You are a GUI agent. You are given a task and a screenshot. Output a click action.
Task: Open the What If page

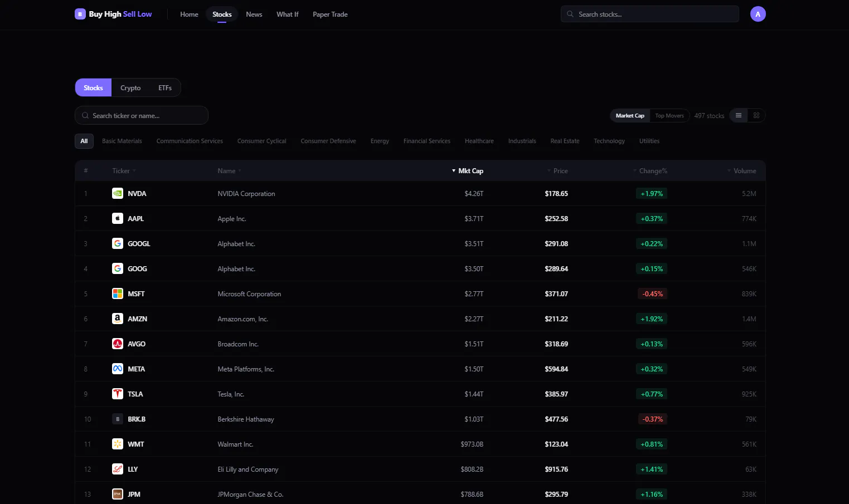click(x=288, y=14)
